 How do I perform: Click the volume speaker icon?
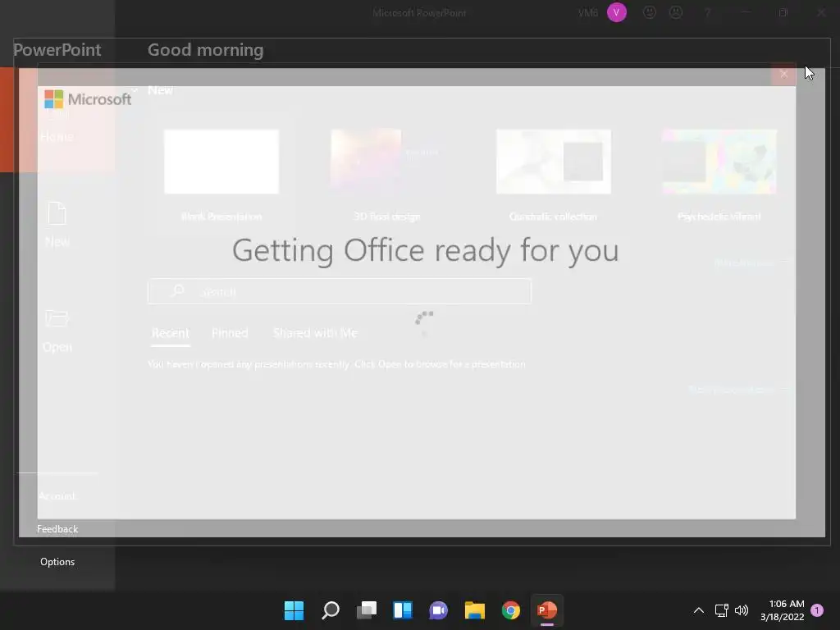(742, 610)
